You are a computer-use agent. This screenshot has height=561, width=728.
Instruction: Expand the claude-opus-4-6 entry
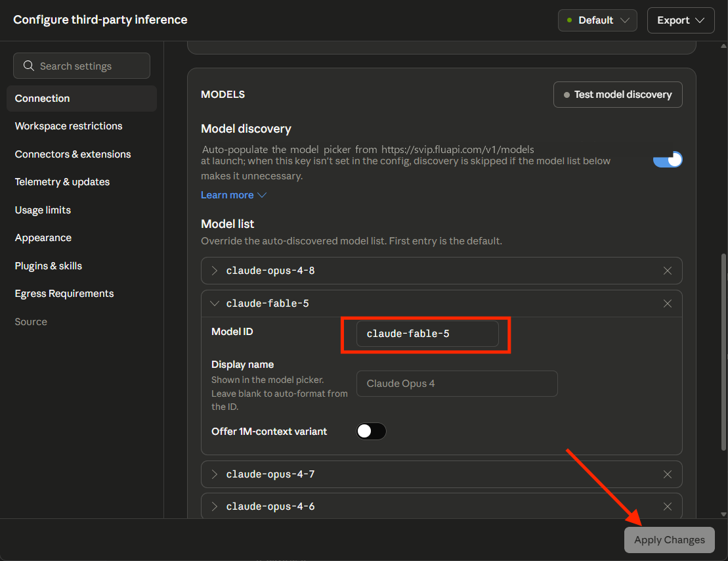(x=214, y=506)
